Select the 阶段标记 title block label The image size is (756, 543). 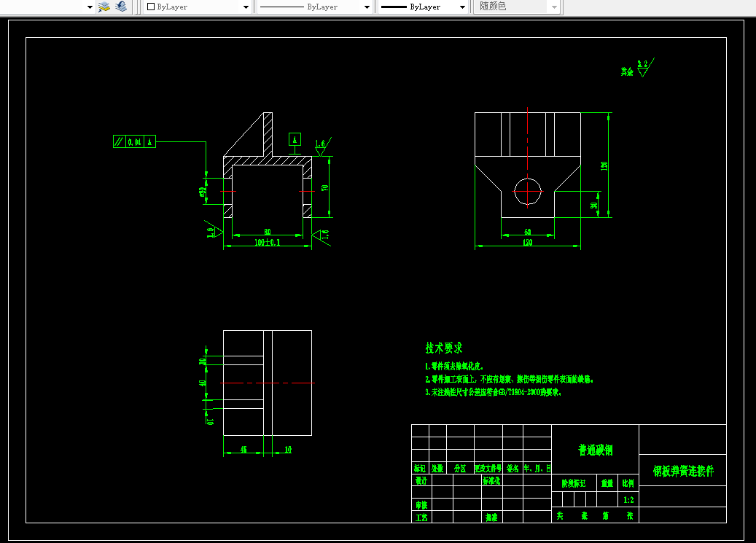pyautogui.click(x=574, y=483)
